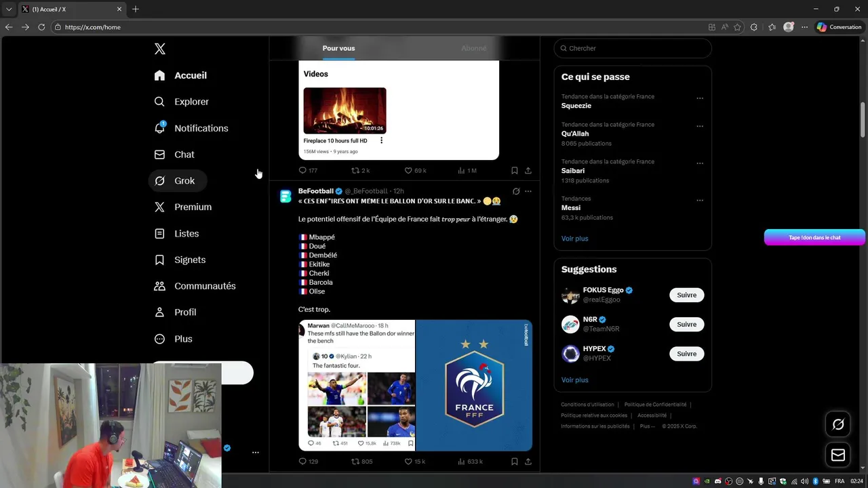The height and width of the screenshot is (488, 868).
Task: Open the HYPEX profile avatar
Action: (x=571, y=354)
